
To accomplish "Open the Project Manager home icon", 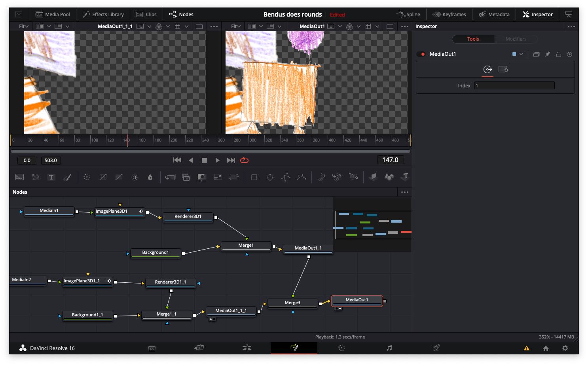I will [x=546, y=348].
